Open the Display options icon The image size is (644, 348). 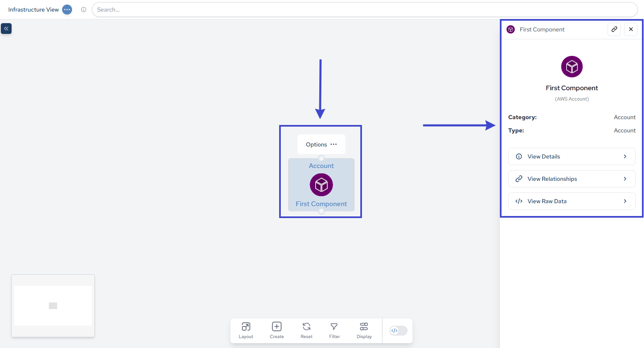pyautogui.click(x=364, y=330)
